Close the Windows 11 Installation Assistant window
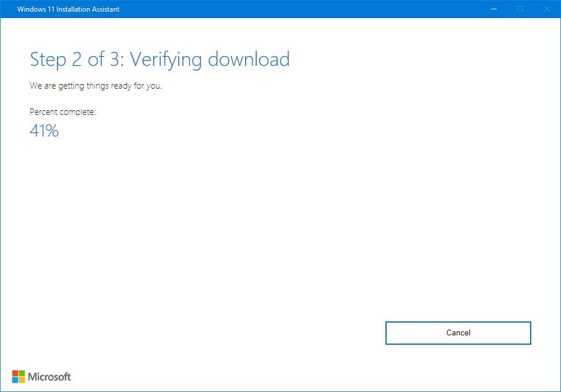Image resolution: width=561 pixels, height=392 pixels. 546,9
